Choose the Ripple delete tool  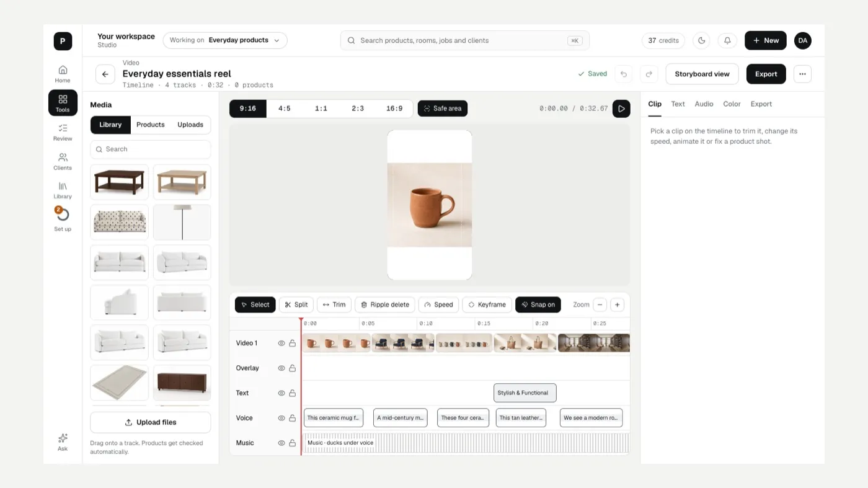(385, 304)
